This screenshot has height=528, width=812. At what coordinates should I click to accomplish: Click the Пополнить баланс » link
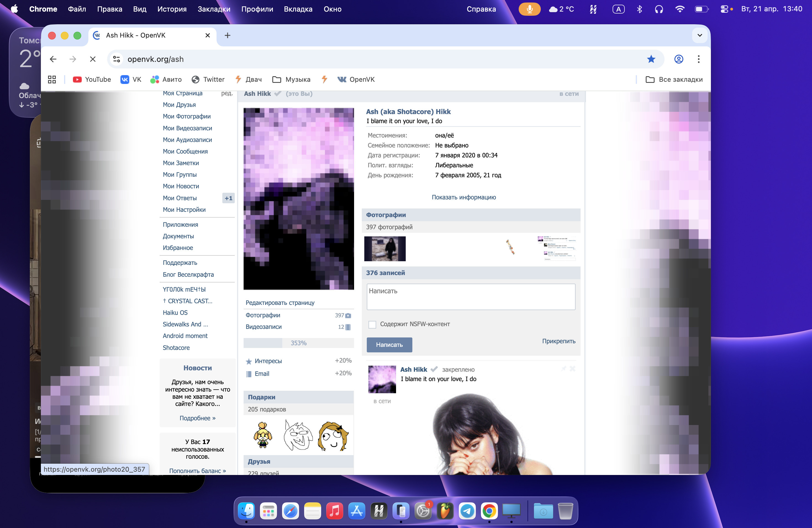click(x=197, y=471)
